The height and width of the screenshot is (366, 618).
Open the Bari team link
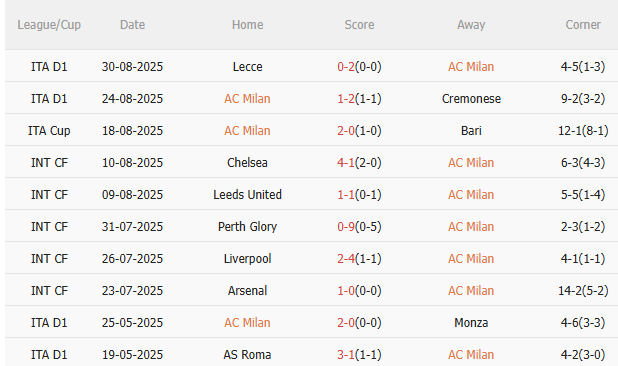(471, 130)
